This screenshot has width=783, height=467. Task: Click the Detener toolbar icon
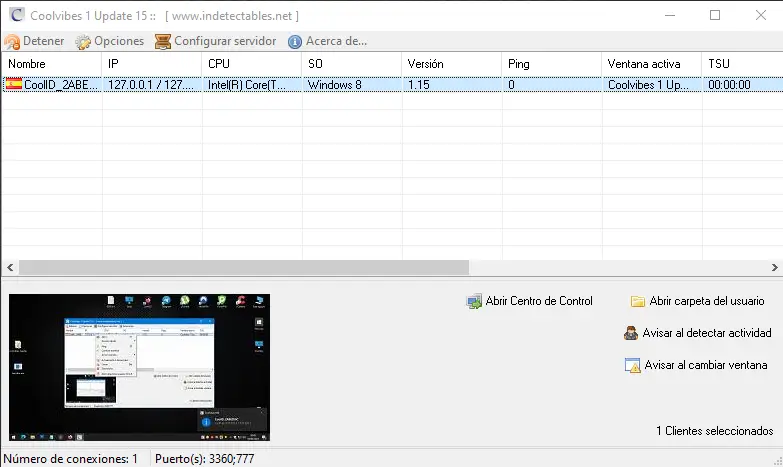[x=12, y=42]
